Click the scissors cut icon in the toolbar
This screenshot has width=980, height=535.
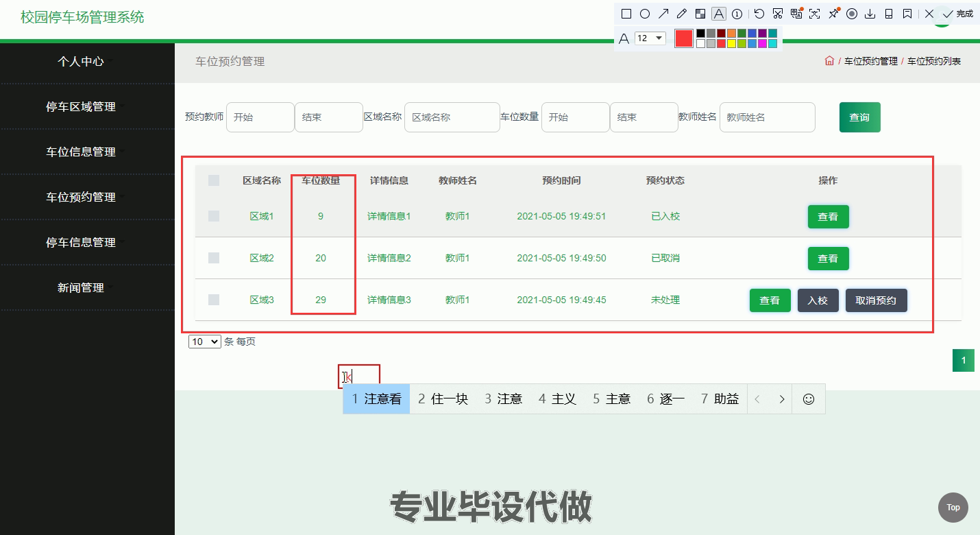tap(778, 14)
